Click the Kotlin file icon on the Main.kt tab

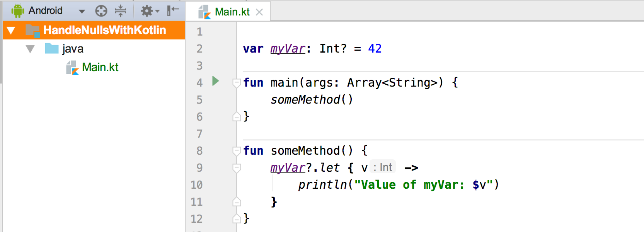pyautogui.click(x=204, y=12)
